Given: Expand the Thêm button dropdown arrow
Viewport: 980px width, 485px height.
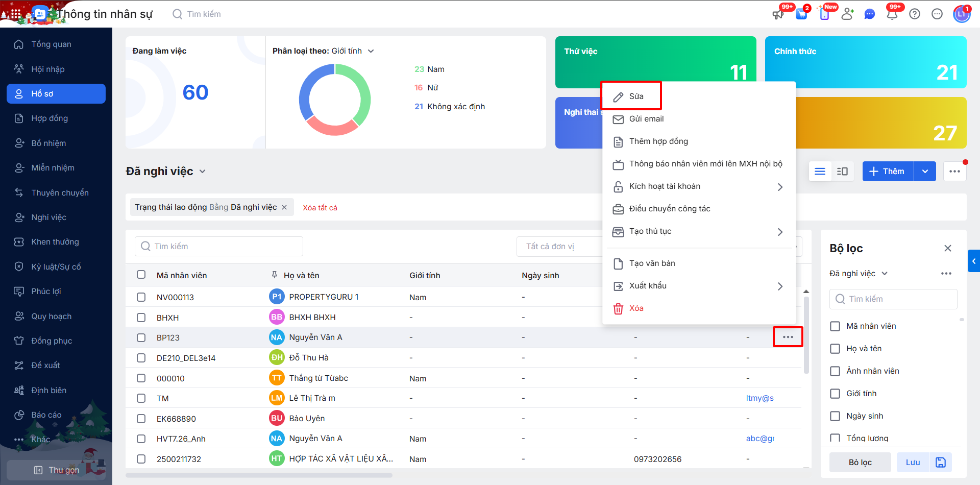Looking at the screenshot, I should click(x=925, y=172).
